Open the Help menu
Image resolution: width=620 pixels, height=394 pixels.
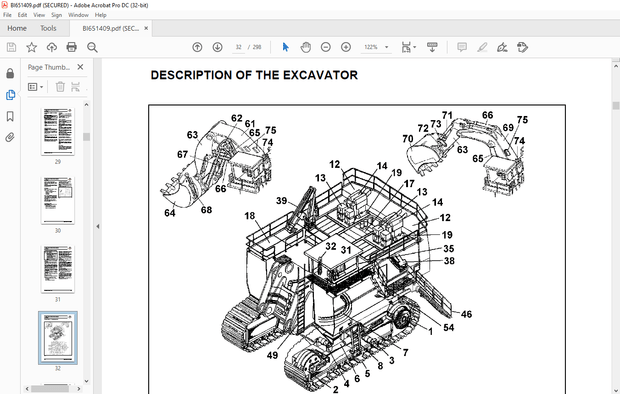point(100,15)
